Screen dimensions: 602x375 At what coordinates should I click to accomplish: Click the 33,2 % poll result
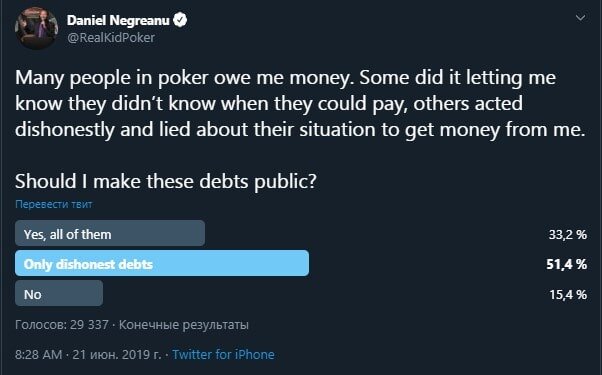(x=567, y=235)
